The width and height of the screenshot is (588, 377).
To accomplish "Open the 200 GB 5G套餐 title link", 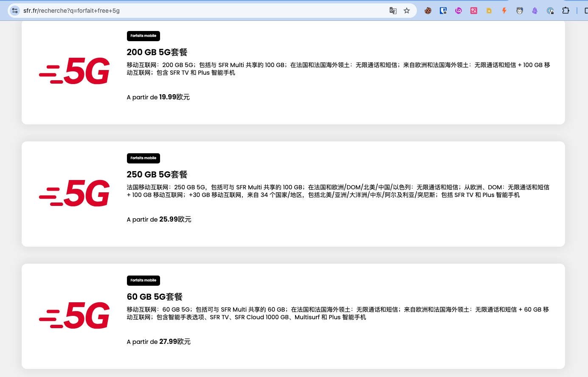I will coord(157,52).
